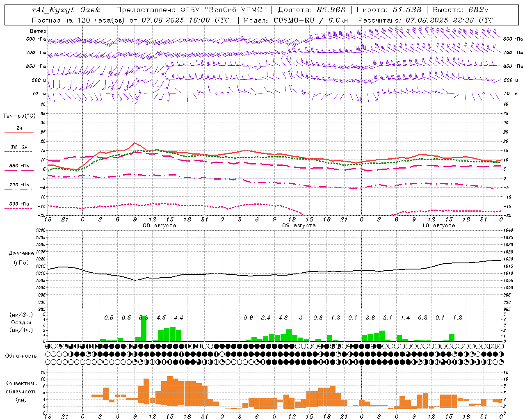525x420 pixels.
Task: Click the 4.3 precipitation total value
Action: pyautogui.click(x=283, y=317)
